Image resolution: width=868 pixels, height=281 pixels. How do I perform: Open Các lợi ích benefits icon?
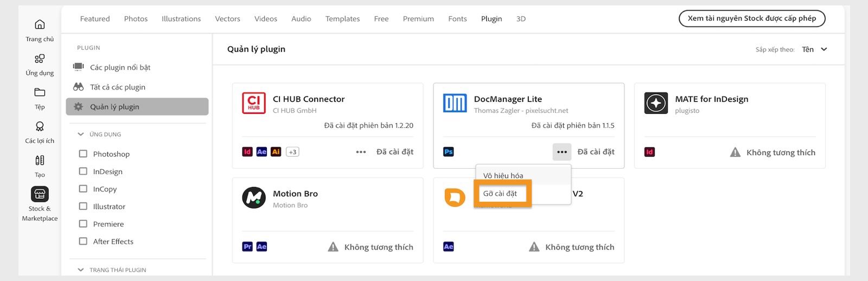coord(40,126)
